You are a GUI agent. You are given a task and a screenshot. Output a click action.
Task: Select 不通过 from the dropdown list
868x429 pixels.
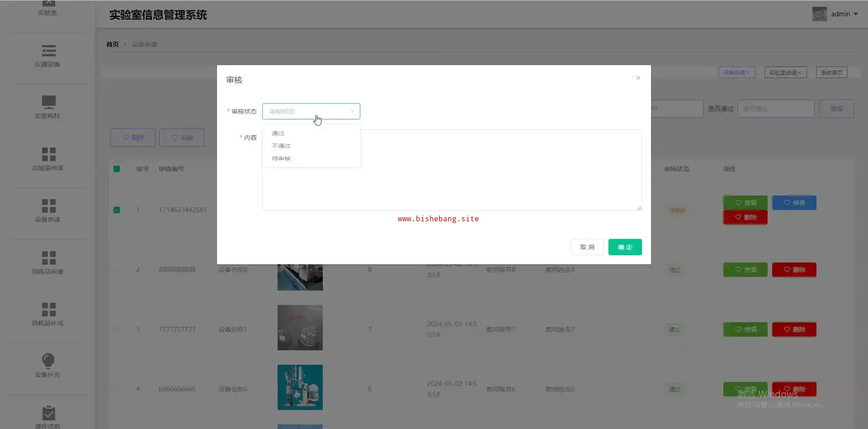coord(281,146)
